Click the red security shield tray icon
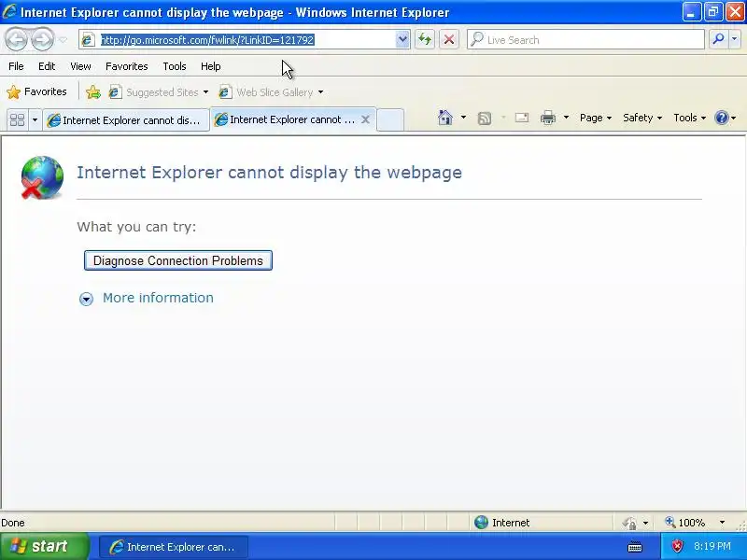This screenshot has width=747, height=560. click(x=676, y=546)
